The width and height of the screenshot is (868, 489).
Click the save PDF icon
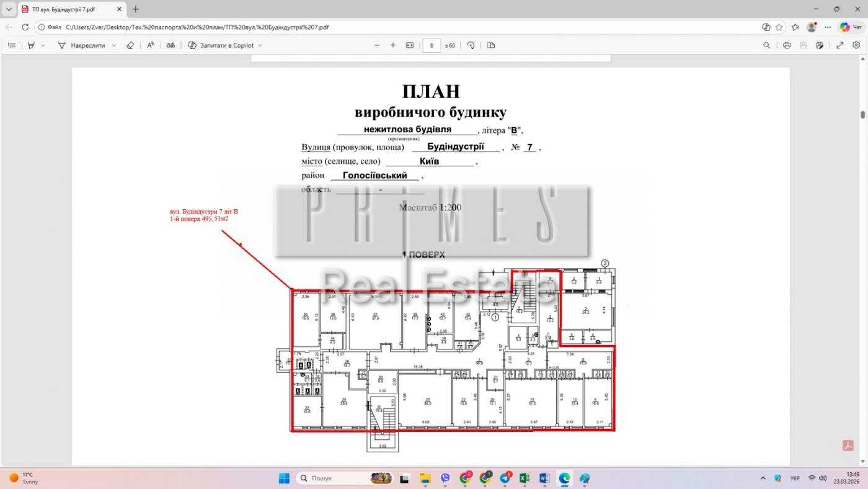pos(804,45)
